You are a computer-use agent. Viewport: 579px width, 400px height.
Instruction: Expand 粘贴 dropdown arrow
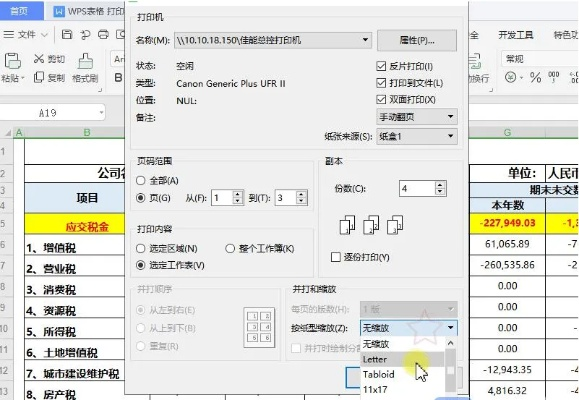tap(22, 78)
